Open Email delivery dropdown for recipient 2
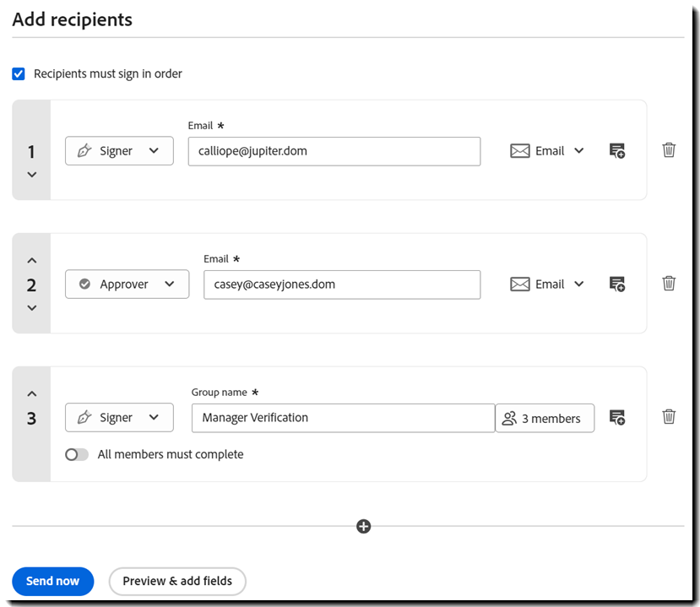Screen dimensions: 700x607 click(x=547, y=285)
